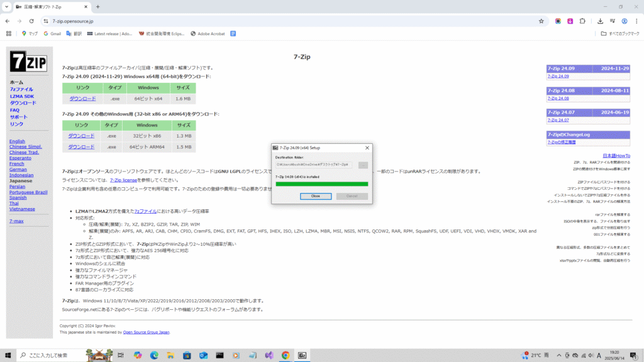Screen dimensions: 644x362
Task: Reload the 7-zip.opensource.jp page
Action: pyautogui.click(x=31, y=21)
